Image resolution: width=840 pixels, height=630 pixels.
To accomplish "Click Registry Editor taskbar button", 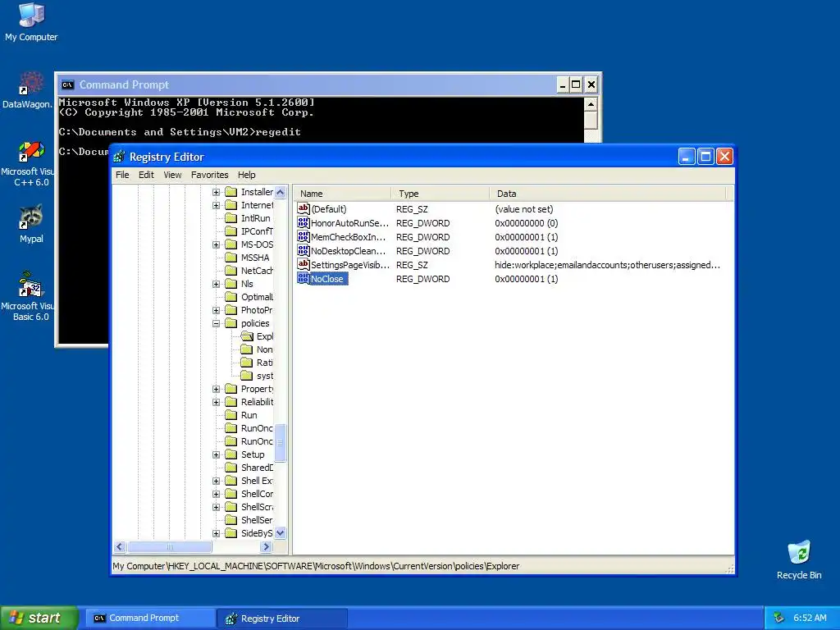I will [282, 618].
